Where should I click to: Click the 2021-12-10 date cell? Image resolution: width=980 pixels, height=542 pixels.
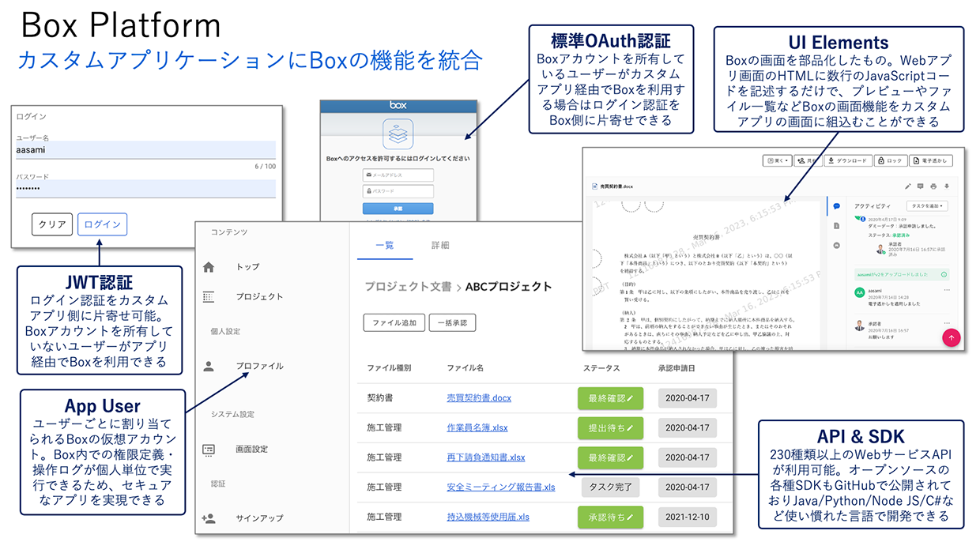(x=688, y=518)
